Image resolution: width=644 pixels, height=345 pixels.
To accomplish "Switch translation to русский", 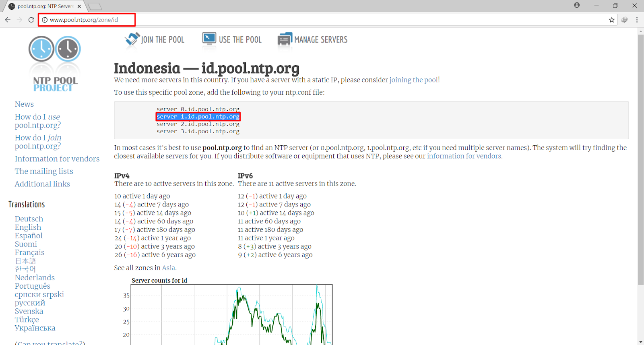I will 30,303.
